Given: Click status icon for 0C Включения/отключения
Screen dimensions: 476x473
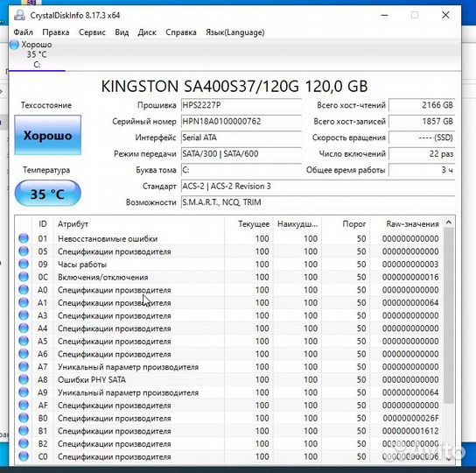Looking at the screenshot, I should 24,277.
